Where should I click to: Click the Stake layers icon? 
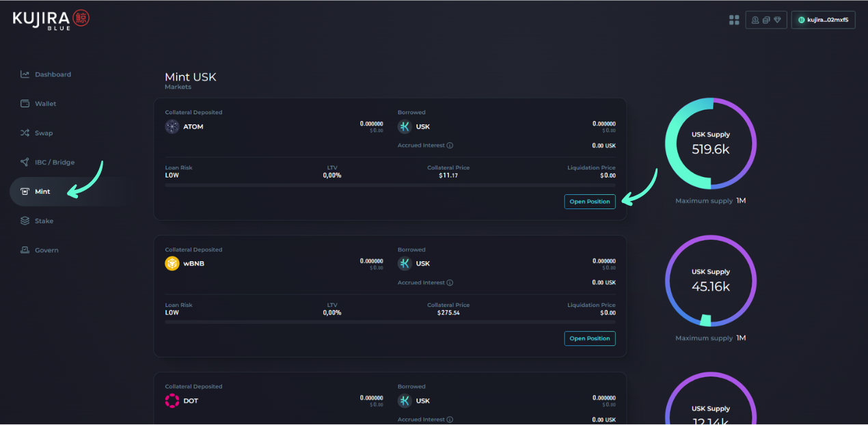[25, 221]
